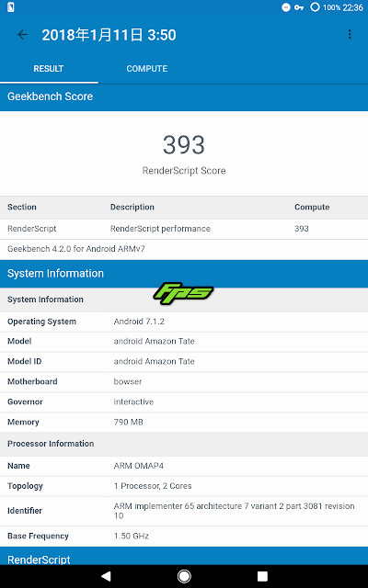Image resolution: width=368 pixels, height=588 pixels.
Task: Tap the notification icon in status bar
Action: click(11, 6)
